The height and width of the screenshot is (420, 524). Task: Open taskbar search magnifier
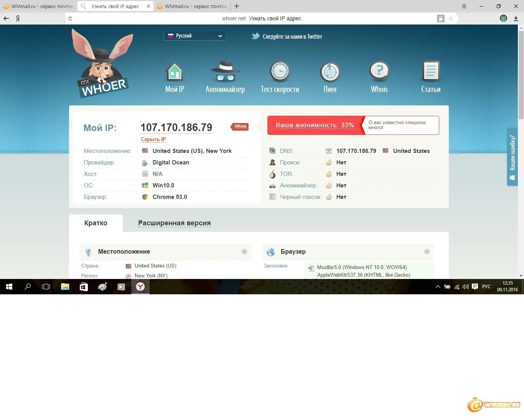coord(28,287)
